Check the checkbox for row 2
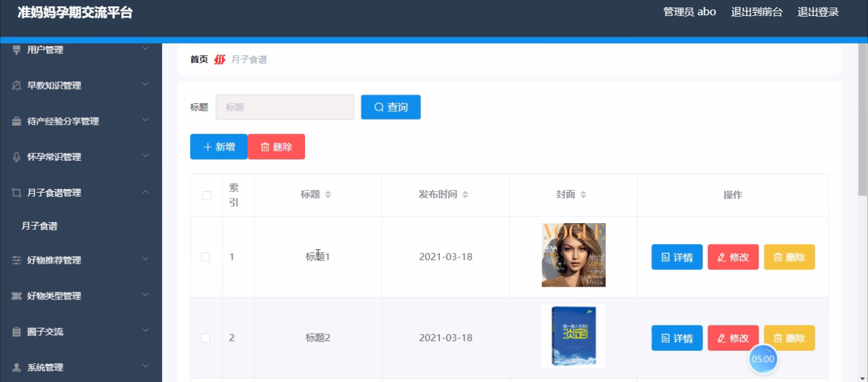The height and width of the screenshot is (382, 868). [x=206, y=338]
